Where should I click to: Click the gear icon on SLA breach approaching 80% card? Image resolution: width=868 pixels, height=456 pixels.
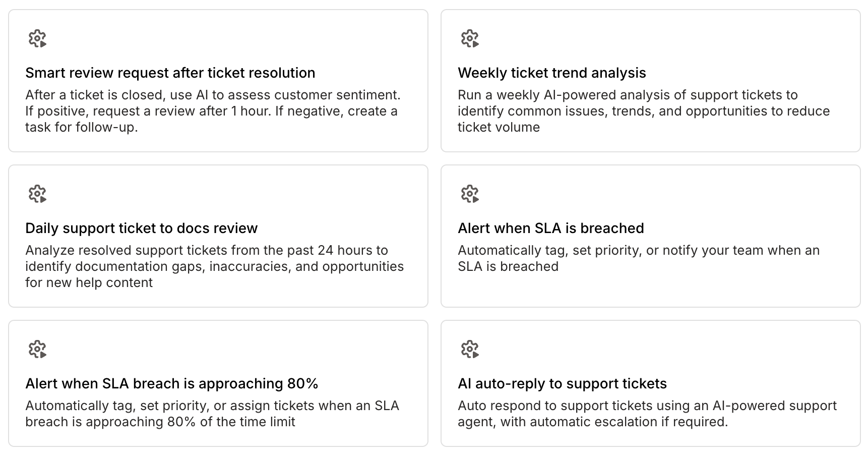pyautogui.click(x=37, y=349)
